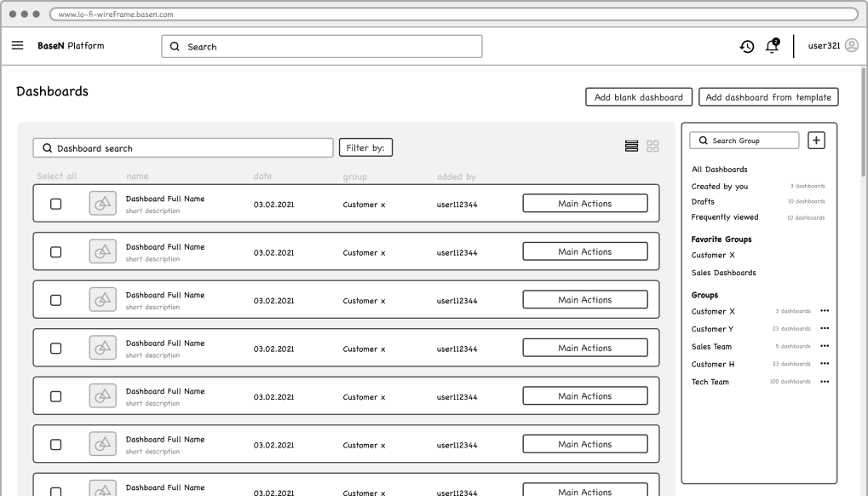Click the magnifier in Dashboard search
The height and width of the screenshot is (496, 868).
click(x=47, y=147)
